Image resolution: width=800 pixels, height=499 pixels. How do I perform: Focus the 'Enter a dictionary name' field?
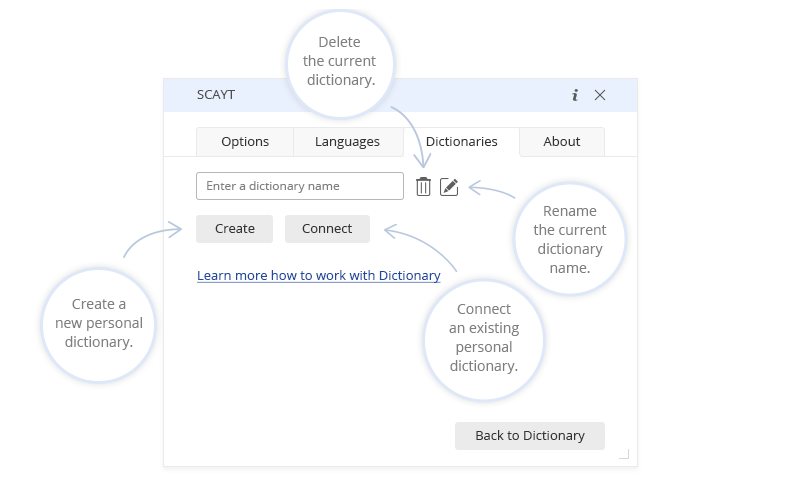[300, 186]
